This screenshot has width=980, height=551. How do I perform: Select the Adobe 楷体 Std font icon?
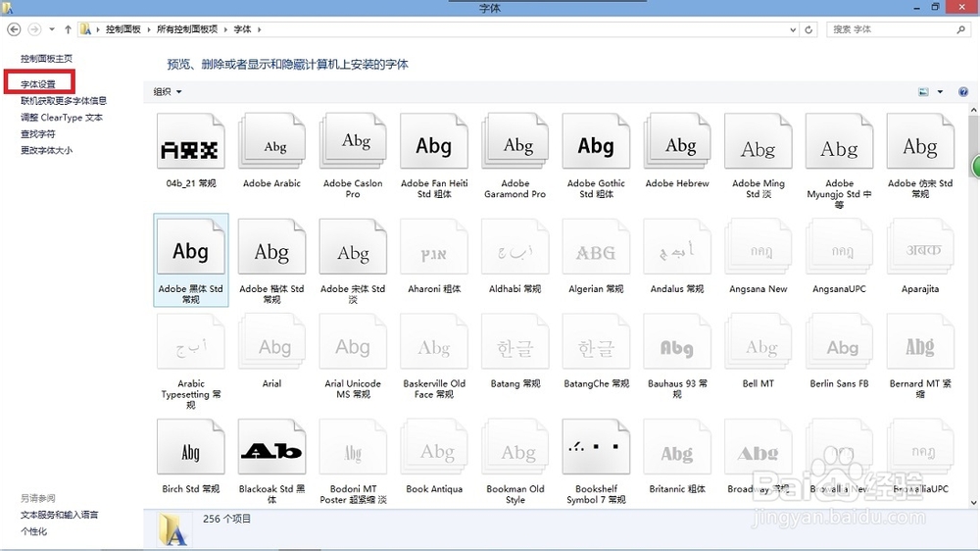271,246
